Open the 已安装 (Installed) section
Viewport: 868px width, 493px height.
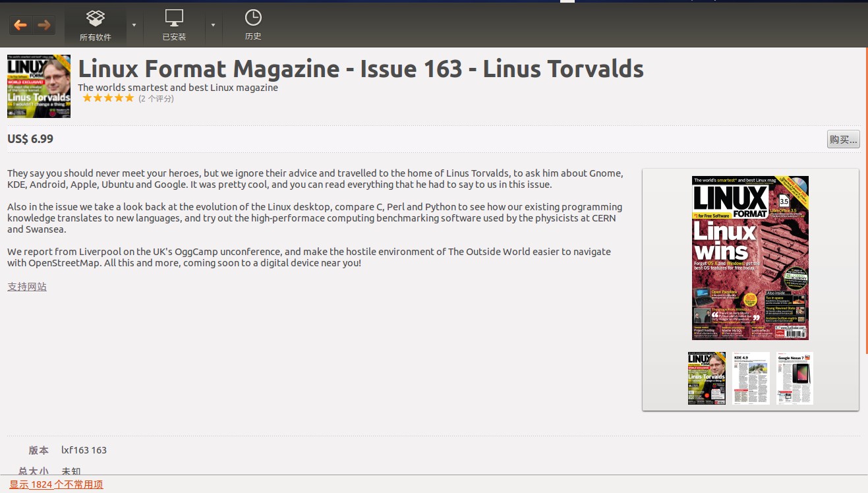[174, 25]
